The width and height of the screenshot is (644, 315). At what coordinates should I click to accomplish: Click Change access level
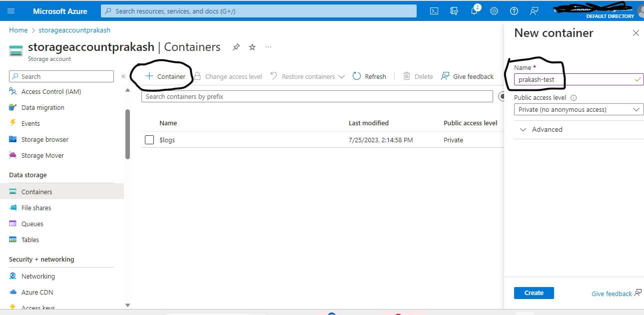tap(228, 76)
